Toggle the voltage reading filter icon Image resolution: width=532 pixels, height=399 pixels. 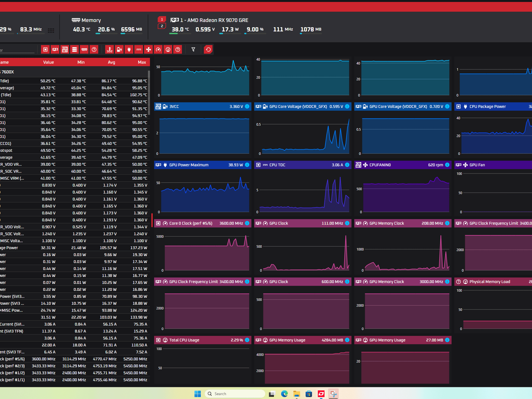(119, 49)
